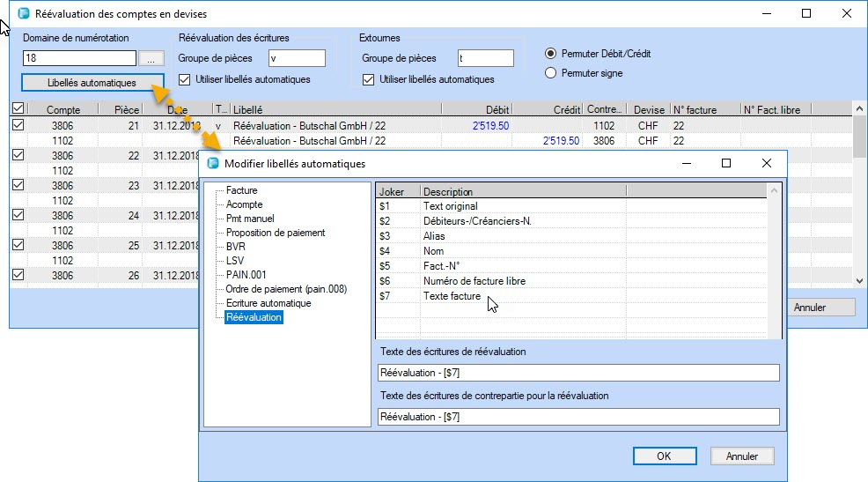
Task: Toggle automatic labels checkbox under Extournes
Action: point(369,79)
